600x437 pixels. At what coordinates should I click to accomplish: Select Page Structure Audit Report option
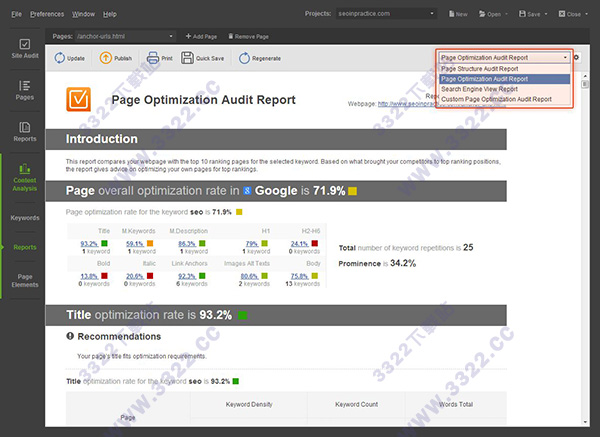click(x=480, y=69)
